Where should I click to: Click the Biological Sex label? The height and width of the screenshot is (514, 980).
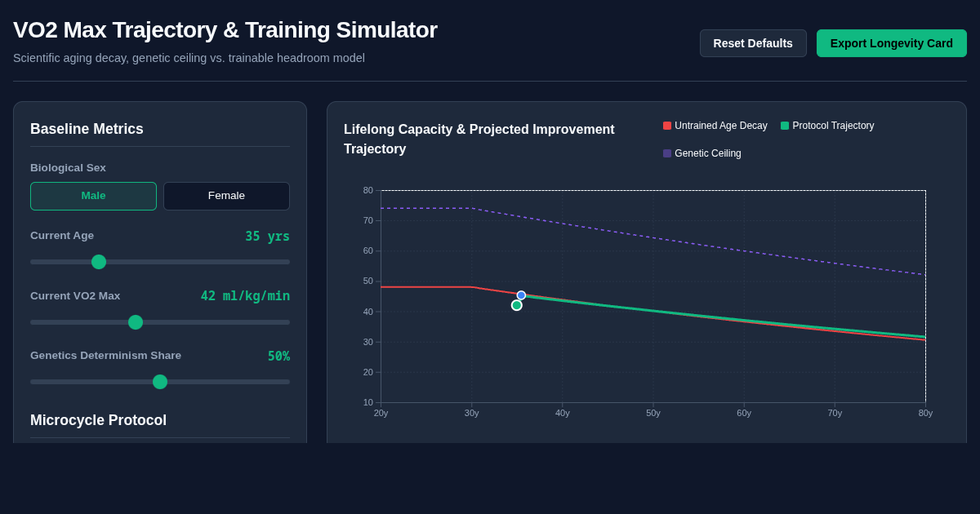(68, 168)
